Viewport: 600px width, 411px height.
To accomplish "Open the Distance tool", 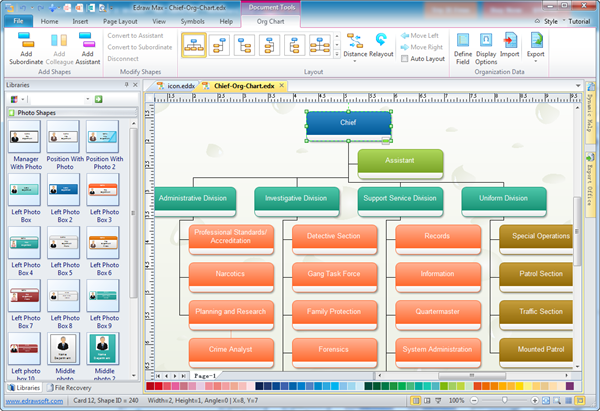I will tap(355, 45).
